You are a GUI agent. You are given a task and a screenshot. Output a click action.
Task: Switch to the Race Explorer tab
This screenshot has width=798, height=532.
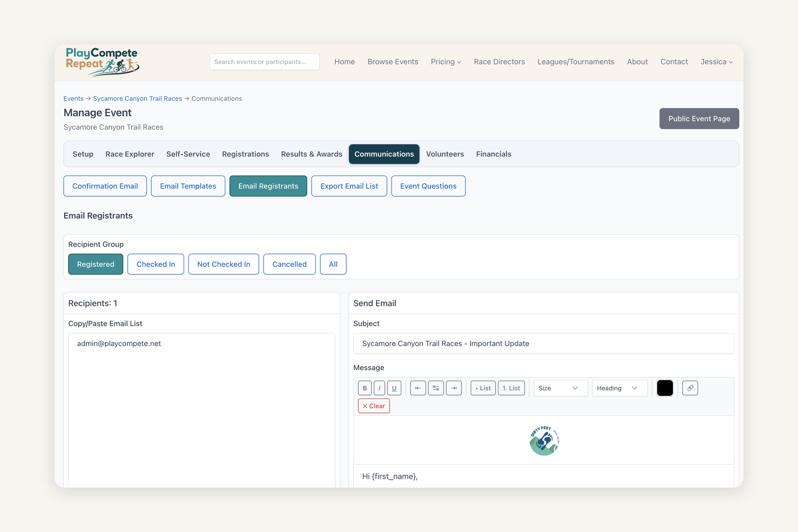[130, 154]
